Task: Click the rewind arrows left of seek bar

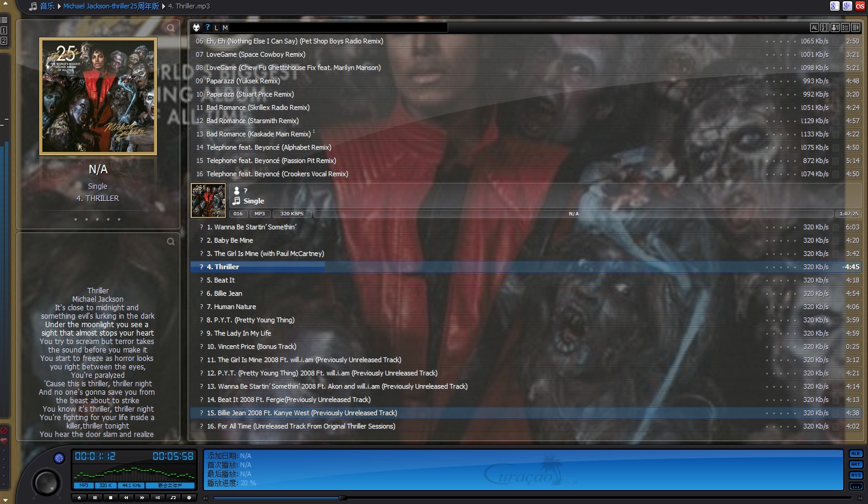Action: (x=206, y=498)
